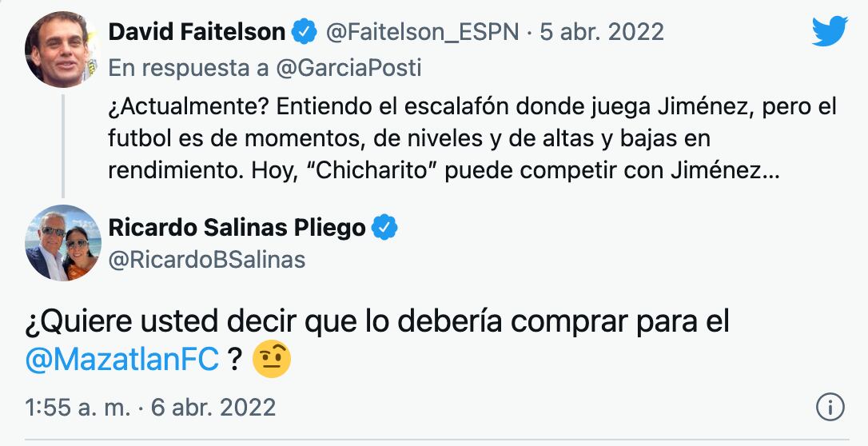Image resolution: width=868 pixels, height=446 pixels.
Task: Click the thread line below Faitelson's avatar
Action: coord(62,144)
